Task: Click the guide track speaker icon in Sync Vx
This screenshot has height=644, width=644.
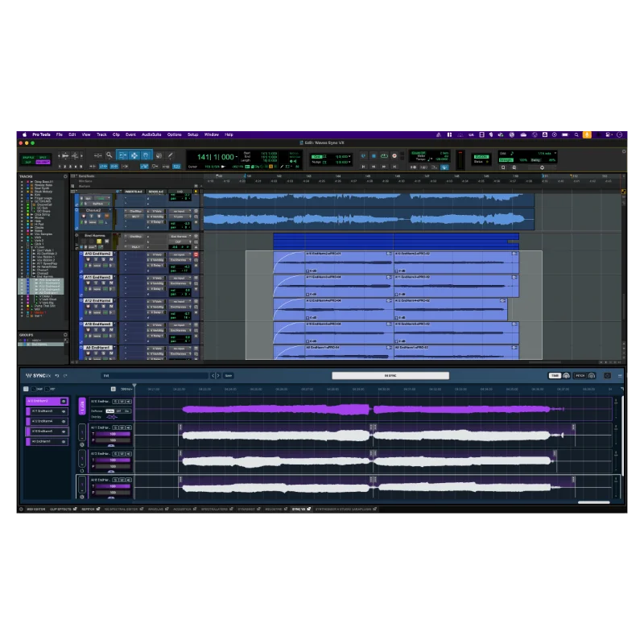Action: [129, 401]
